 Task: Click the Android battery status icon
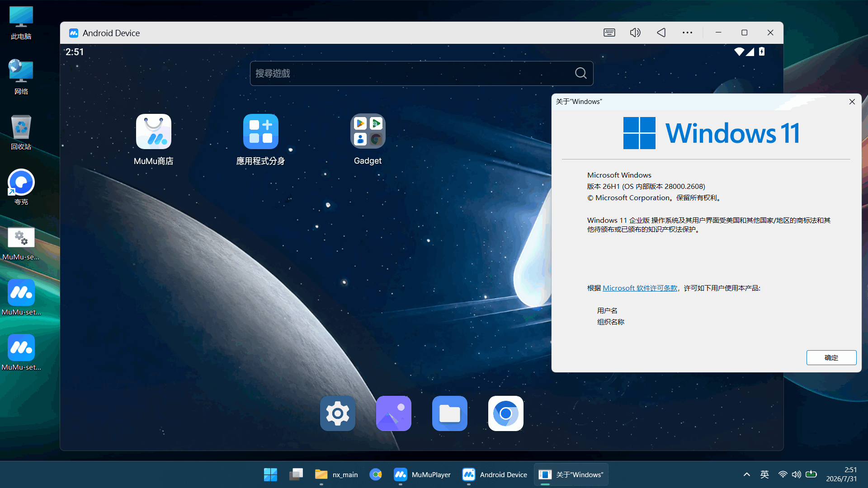[762, 52]
